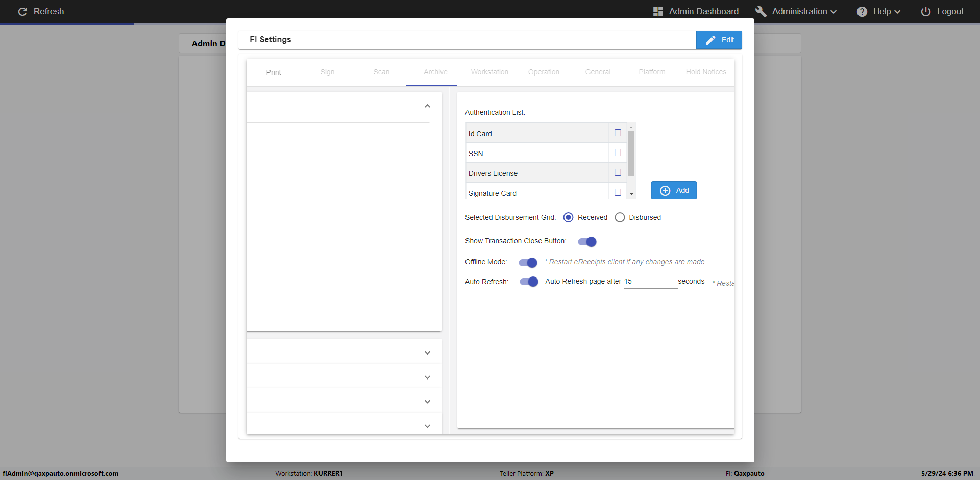980x480 pixels.
Task: Check the Drivers License checkbox
Action: pyautogui.click(x=618, y=172)
